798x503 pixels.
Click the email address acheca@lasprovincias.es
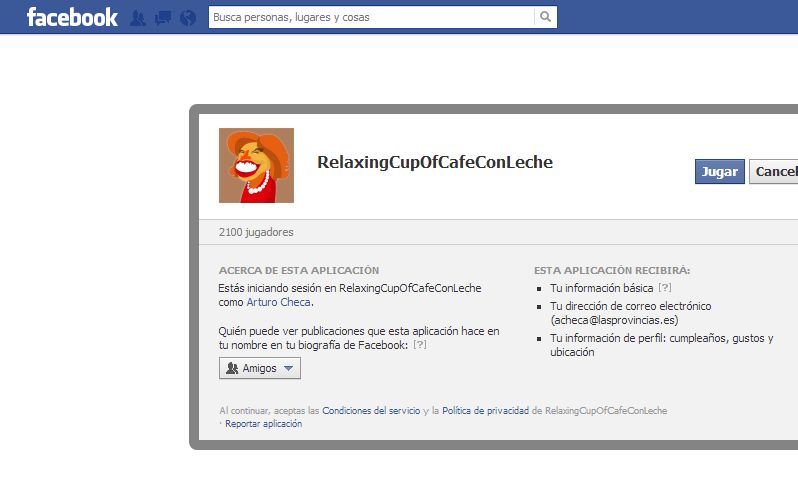click(614, 320)
